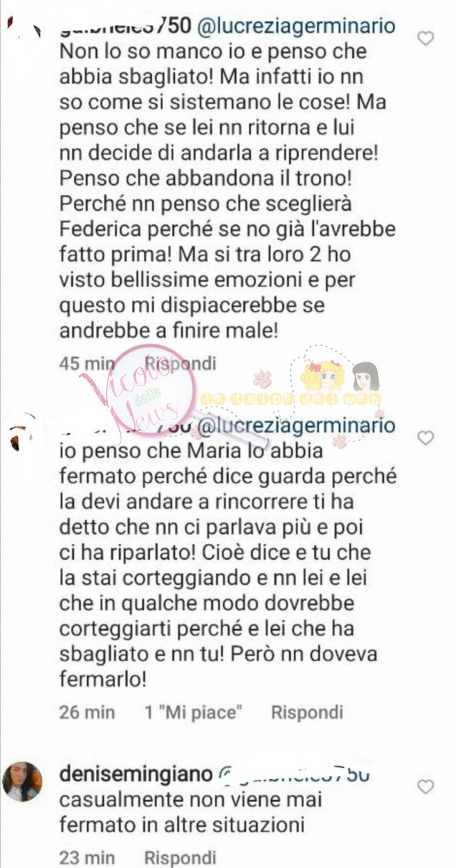Tap the heart beside the Maria comment
Viewport: 456px width, 868px height.
[x=426, y=438]
